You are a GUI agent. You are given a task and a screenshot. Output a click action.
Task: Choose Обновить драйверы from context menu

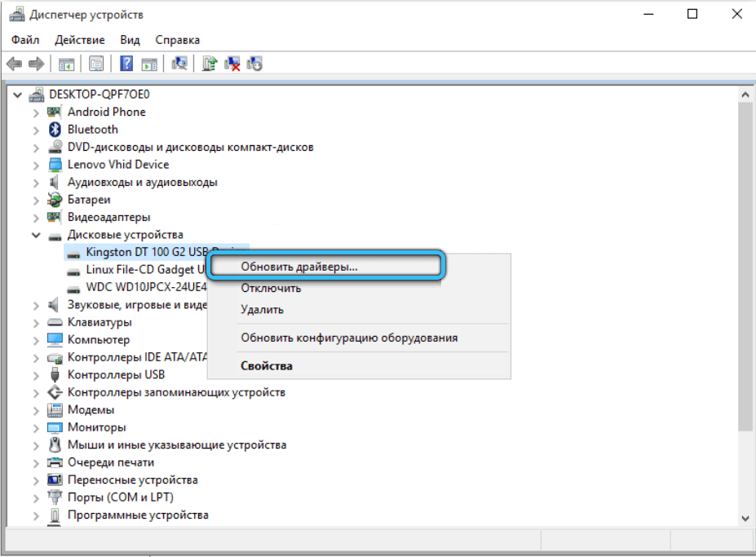pos(298,267)
